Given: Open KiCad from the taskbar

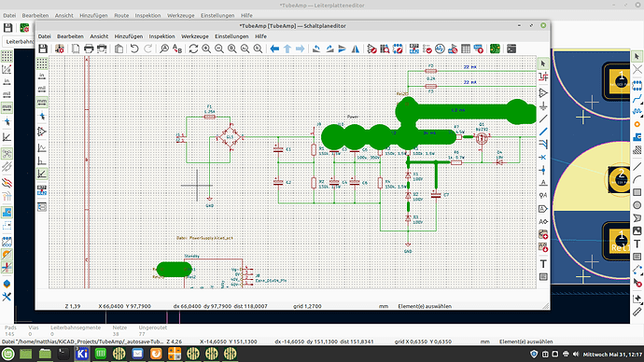Looking at the screenshot, I should pos(82,354).
